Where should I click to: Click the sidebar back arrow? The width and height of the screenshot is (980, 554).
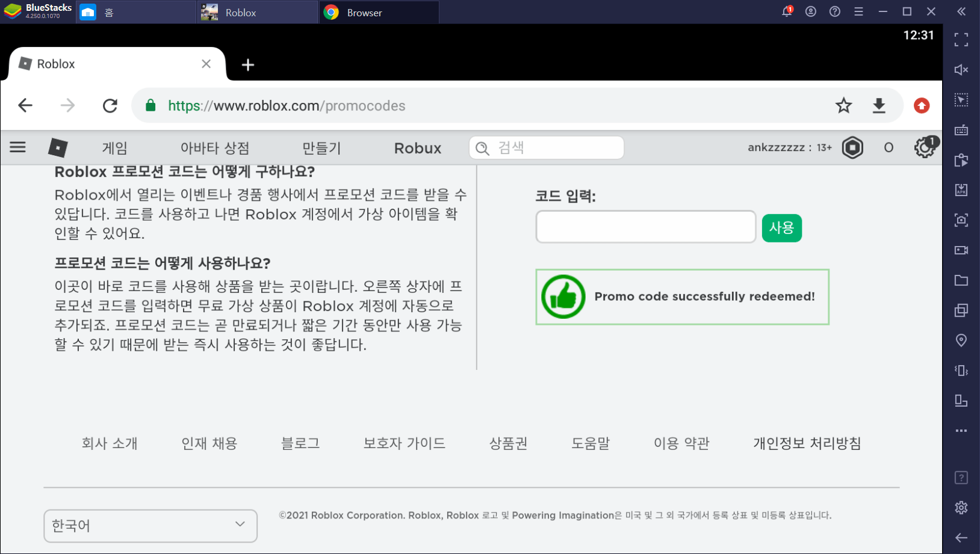(961, 538)
